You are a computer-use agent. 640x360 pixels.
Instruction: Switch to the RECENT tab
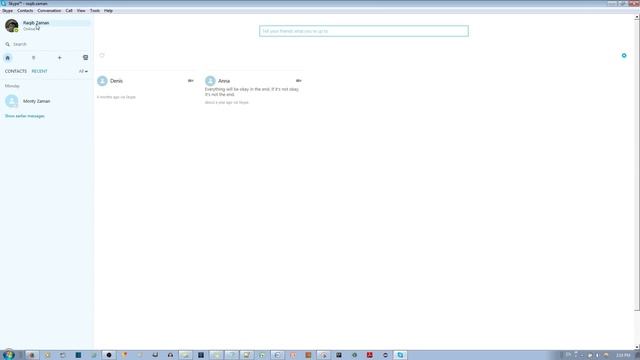coord(40,71)
